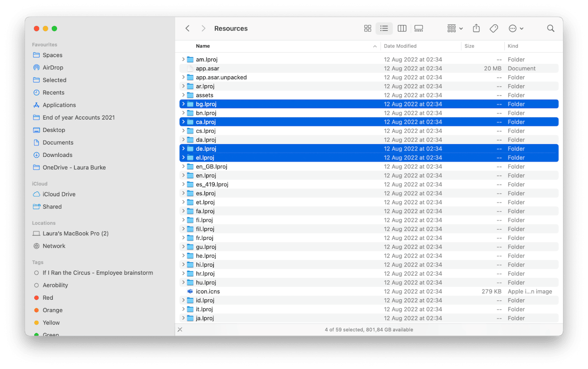Screen dimensions: 588x369
Task: Select the hu.lproj folder
Action: click(369, 282)
